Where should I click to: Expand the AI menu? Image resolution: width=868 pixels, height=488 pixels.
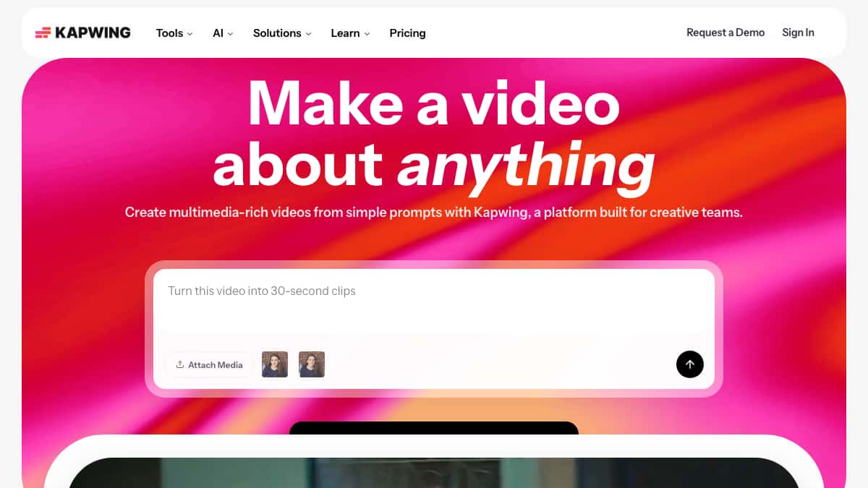(223, 33)
